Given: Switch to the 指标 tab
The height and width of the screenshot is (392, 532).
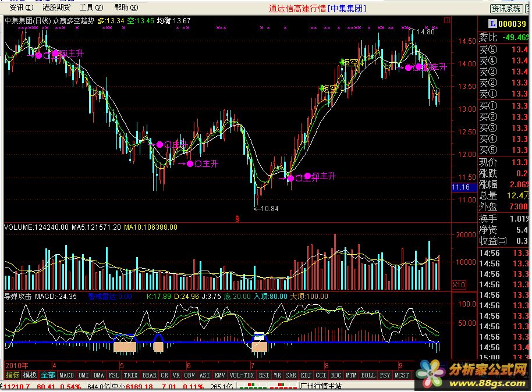Looking at the screenshot, I should (13, 375).
